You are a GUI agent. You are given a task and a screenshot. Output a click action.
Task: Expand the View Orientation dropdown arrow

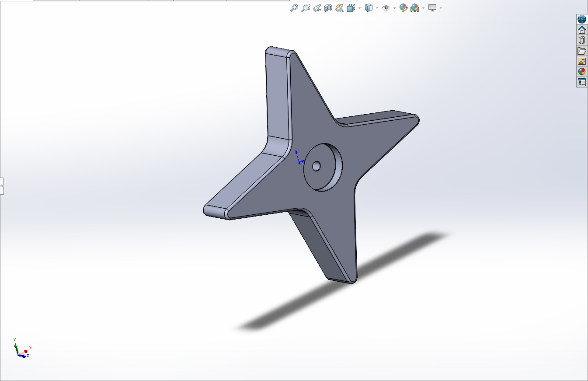pyautogui.click(x=359, y=8)
